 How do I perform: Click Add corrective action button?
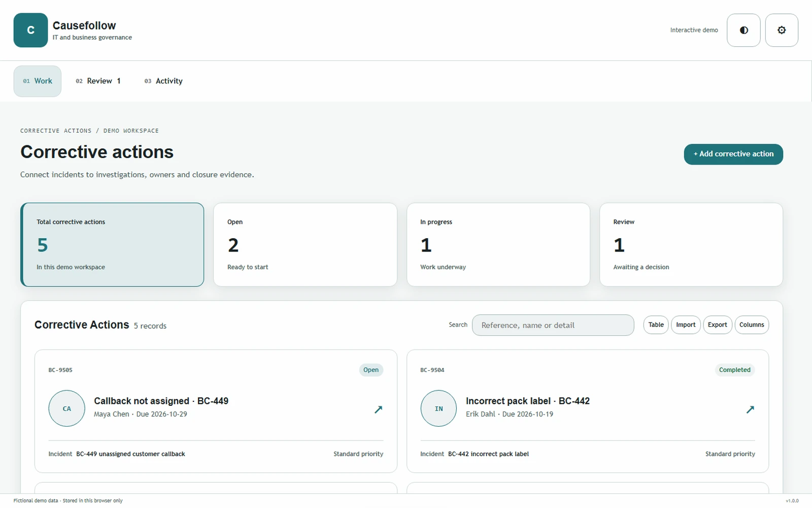pyautogui.click(x=733, y=154)
